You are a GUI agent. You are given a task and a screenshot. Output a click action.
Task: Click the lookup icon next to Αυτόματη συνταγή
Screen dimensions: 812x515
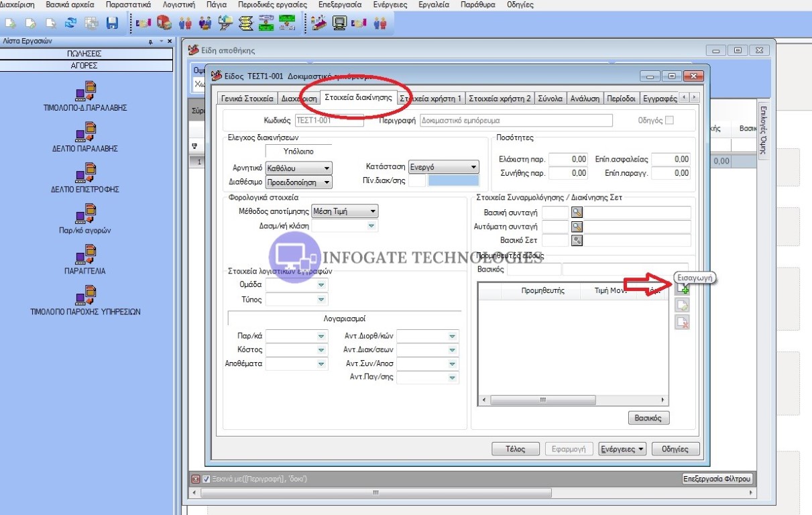tap(576, 227)
